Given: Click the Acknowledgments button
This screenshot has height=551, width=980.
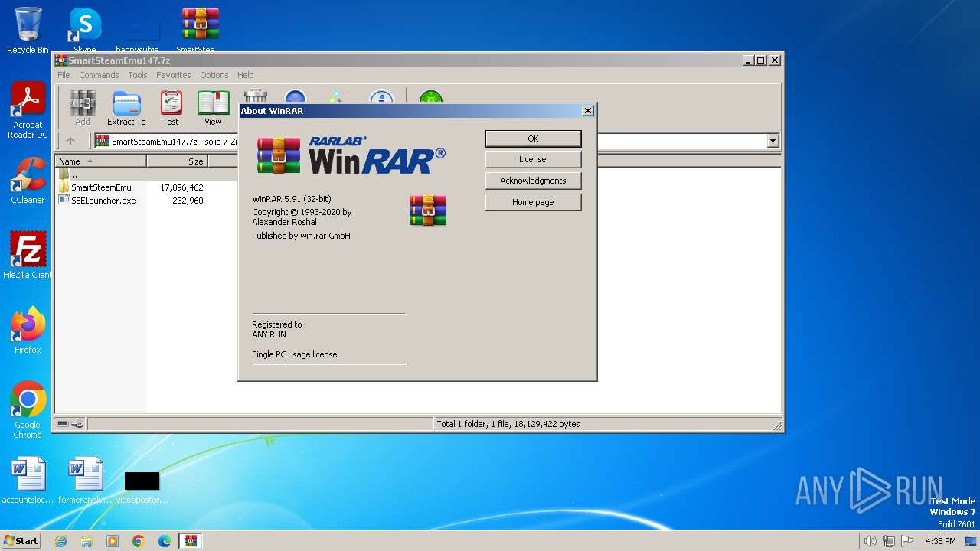Looking at the screenshot, I should [x=533, y=181].
